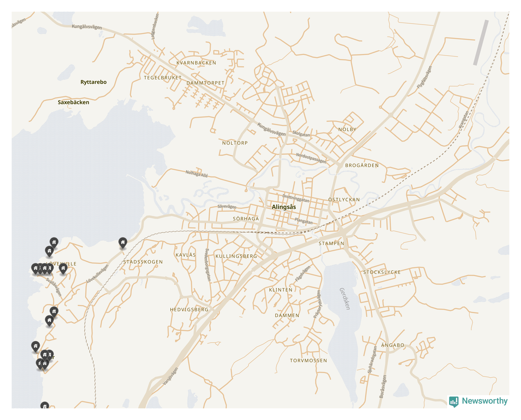Select the Kvarnbacken district label
The width and height of the screenshot is (521, 420).
[x=196, y=63]
